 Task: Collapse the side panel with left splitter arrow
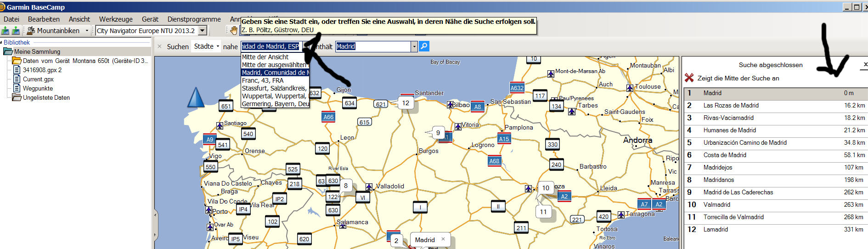(x=155, y=215)
